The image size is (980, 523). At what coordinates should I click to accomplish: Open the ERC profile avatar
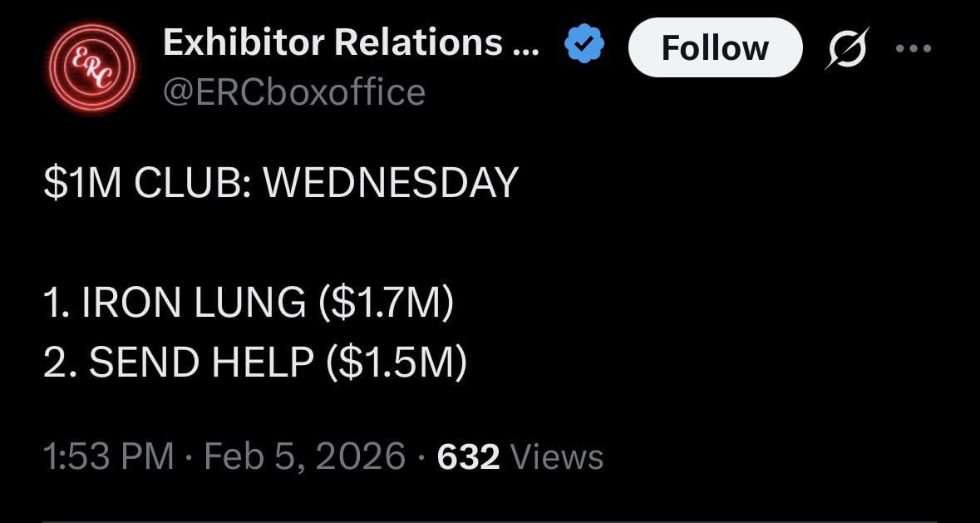point(91,67)
